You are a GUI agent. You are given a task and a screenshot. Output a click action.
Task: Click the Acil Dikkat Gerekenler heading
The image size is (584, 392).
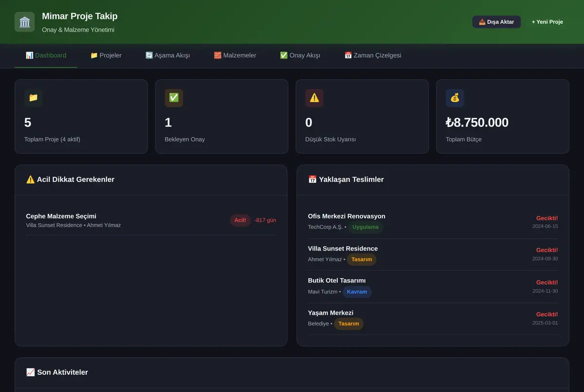coord(70,179)
